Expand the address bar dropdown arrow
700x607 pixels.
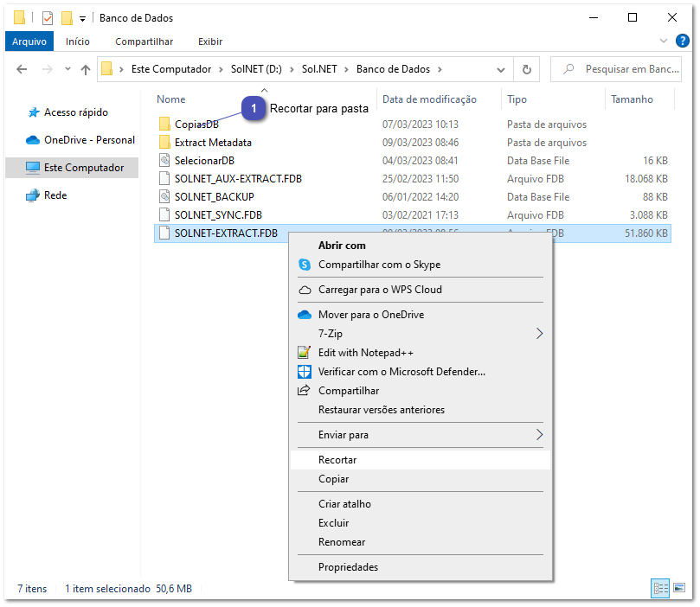point(500,69)
